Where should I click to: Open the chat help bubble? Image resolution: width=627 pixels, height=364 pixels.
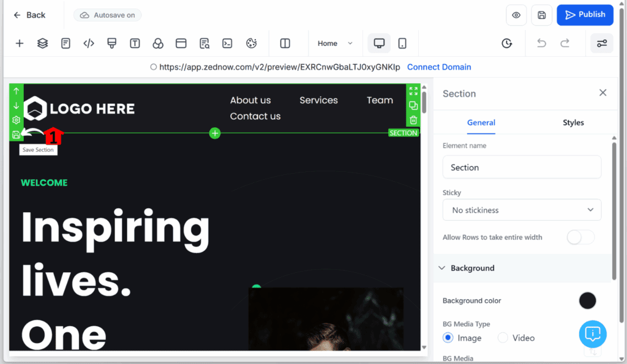[593, 334]
